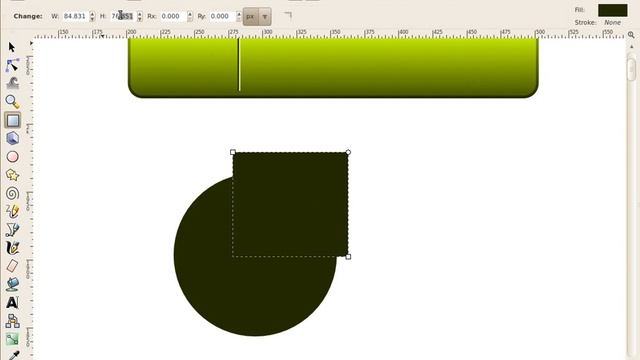Select the 3D Box tool
The width and height of the screenshot is (640, 360).
point(12,138)
